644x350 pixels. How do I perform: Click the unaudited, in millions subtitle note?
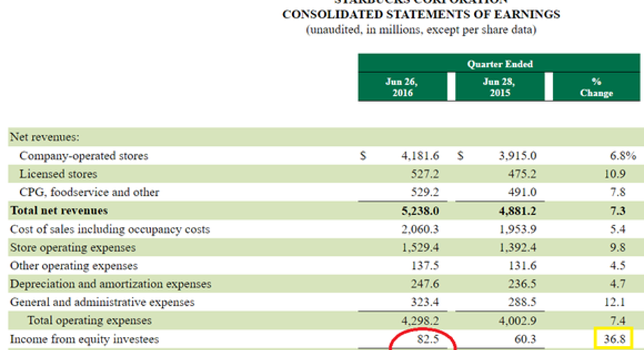[421, 30]
